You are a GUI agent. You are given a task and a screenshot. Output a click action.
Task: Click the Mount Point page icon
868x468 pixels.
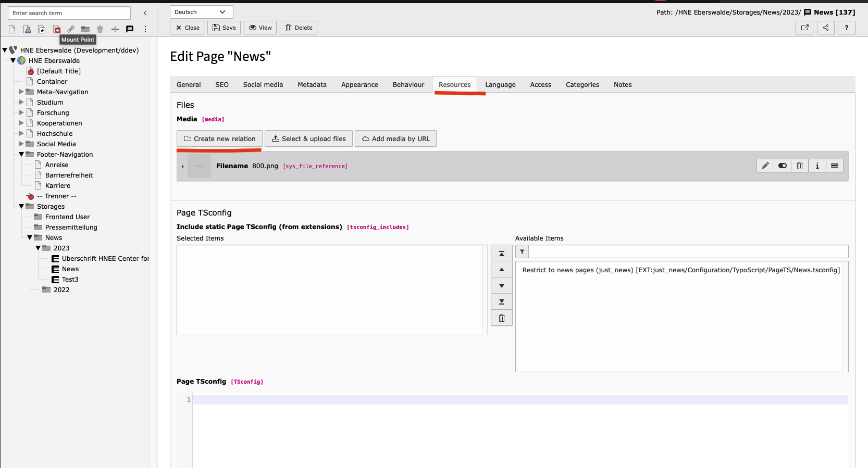click(56, 29)
